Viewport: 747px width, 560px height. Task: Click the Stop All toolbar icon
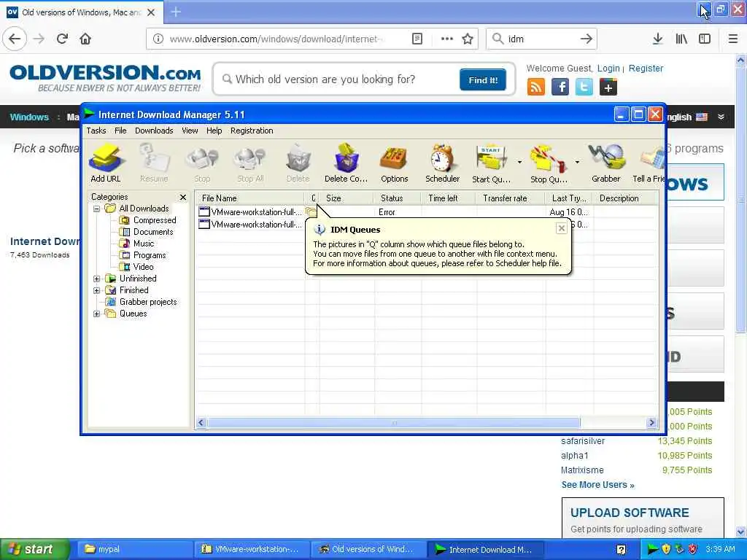[250, 163]
